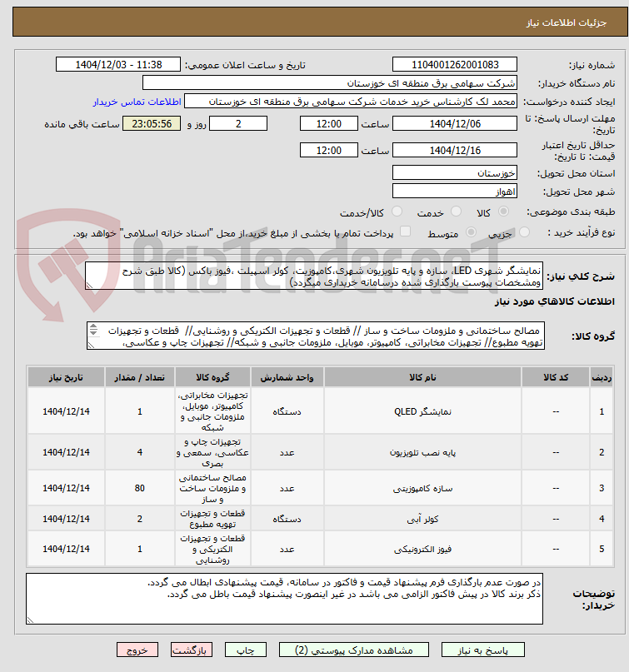Click the ردیف column header
Viewport: 629px width, 672px height.
point(602,377)
